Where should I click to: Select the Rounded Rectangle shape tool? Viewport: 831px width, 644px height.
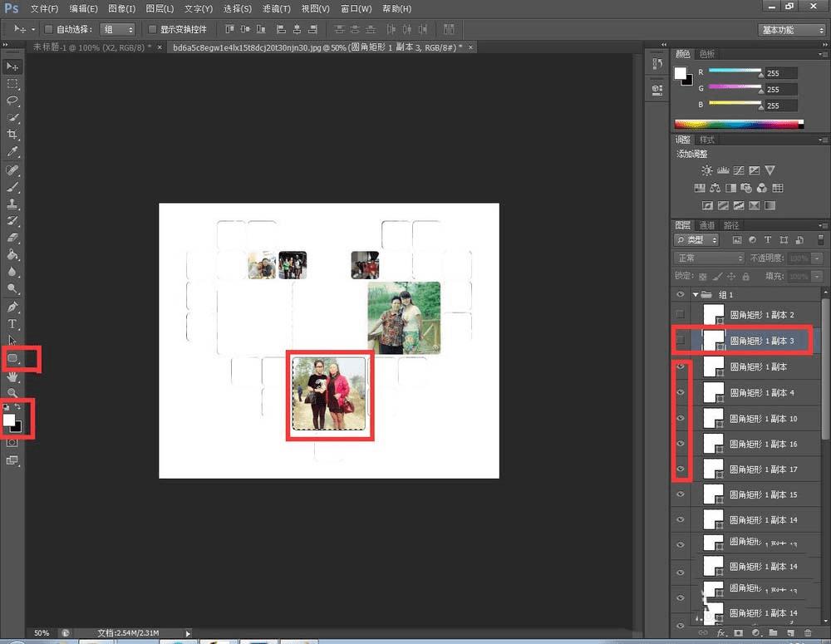point(13,359)
